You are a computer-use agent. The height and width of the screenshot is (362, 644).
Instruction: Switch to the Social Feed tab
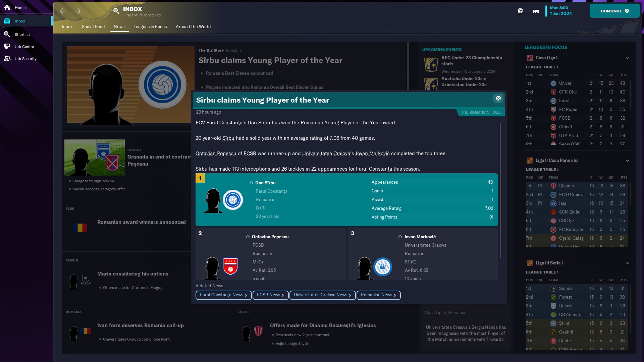pos(93,26)
